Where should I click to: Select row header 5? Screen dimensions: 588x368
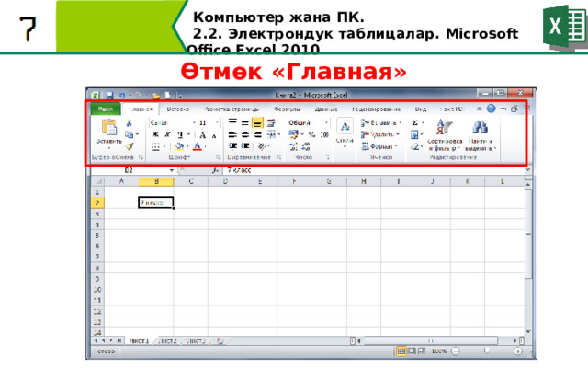97,236
